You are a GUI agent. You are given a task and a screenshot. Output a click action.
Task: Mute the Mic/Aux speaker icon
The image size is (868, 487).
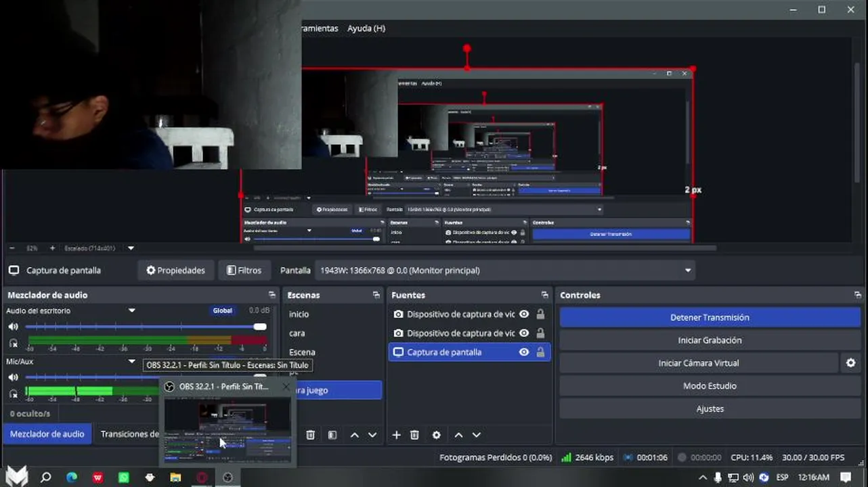(13, 377)
